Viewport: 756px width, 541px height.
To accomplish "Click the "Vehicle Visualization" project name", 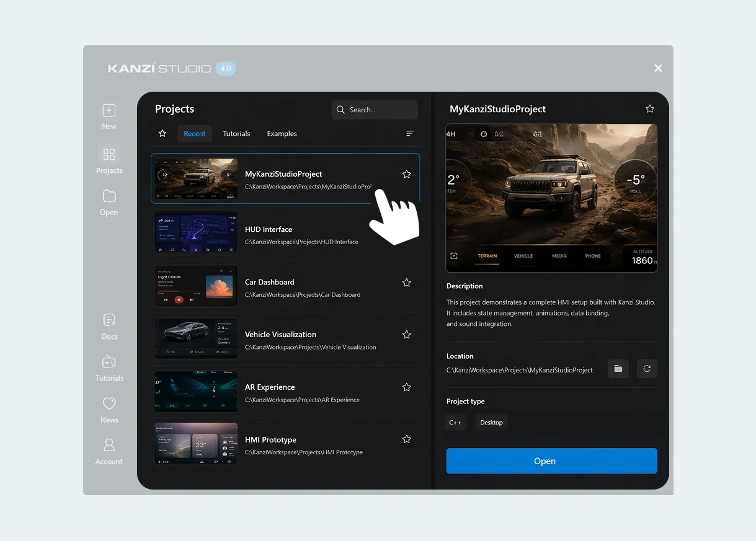I will tap(281, 335).
